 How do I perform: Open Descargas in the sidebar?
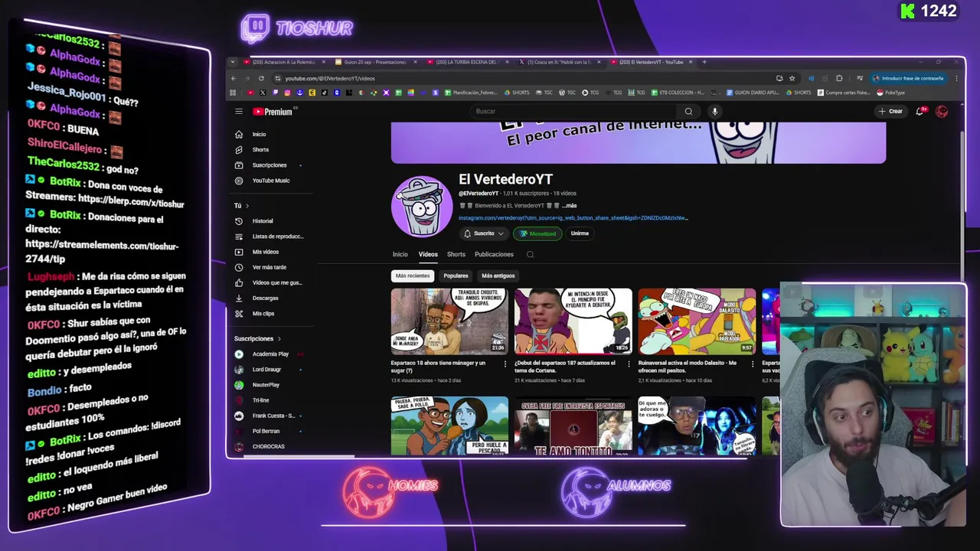(265, 298)
